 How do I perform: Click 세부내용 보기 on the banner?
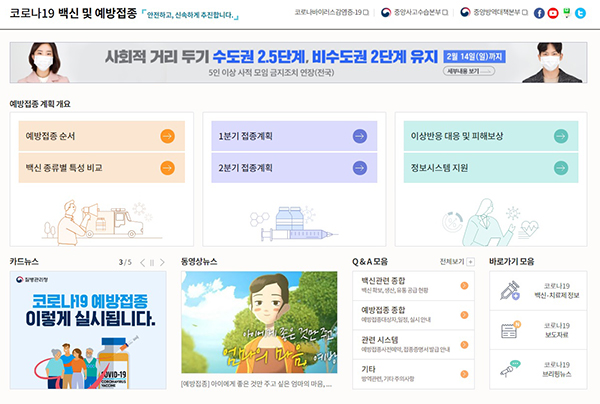point(460,73)
